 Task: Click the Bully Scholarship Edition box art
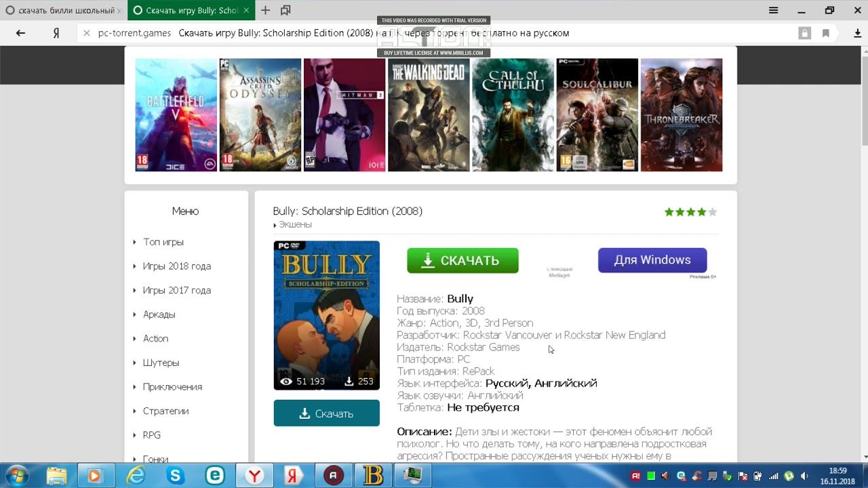(x=326, y=315)
